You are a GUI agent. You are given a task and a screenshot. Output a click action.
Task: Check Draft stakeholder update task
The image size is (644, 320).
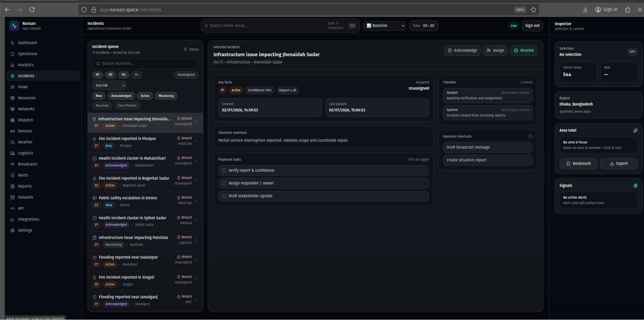(224, 196)
